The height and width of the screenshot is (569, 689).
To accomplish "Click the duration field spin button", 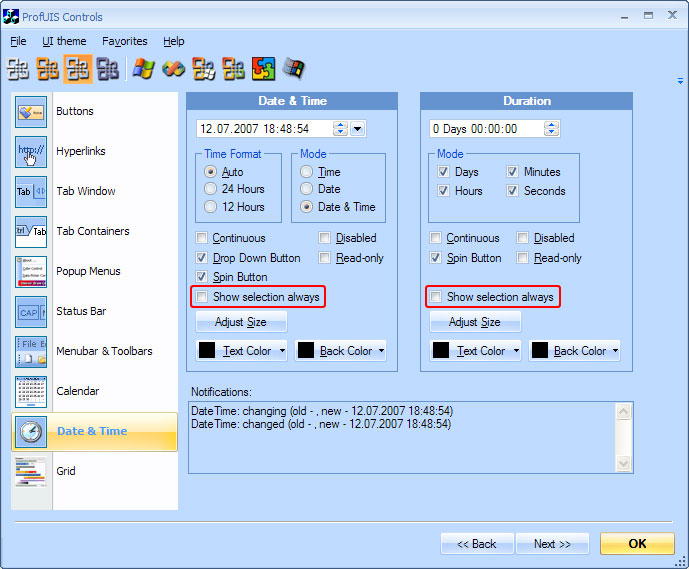I will point(551,129).
